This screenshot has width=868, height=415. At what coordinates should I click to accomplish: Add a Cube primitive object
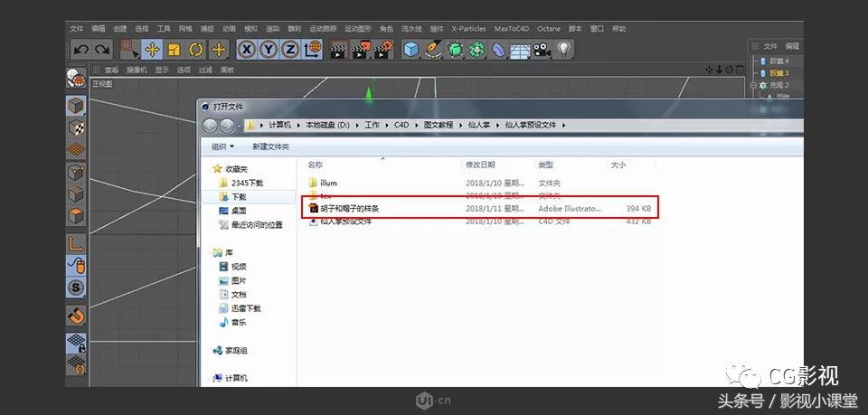pyautogui.click(x=410, y=50)
